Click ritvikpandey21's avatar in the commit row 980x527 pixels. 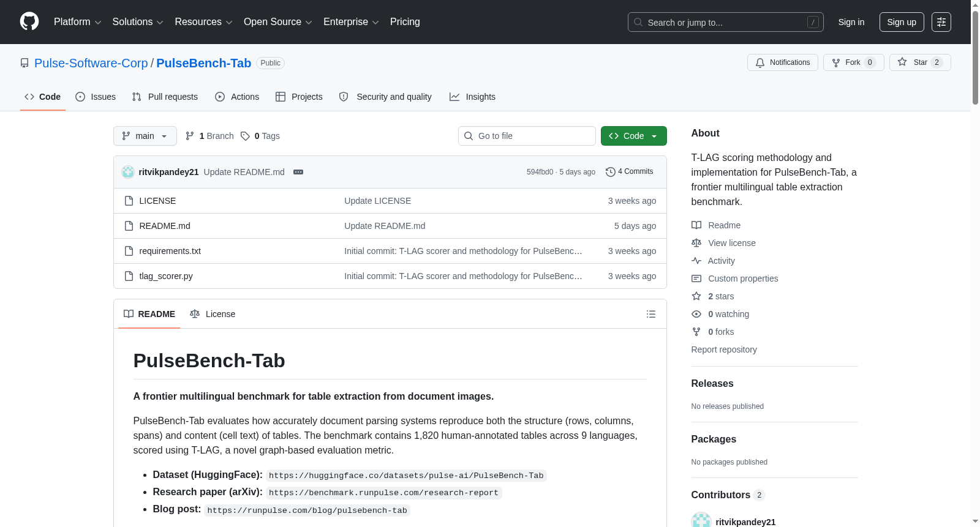tap(128, 172)
